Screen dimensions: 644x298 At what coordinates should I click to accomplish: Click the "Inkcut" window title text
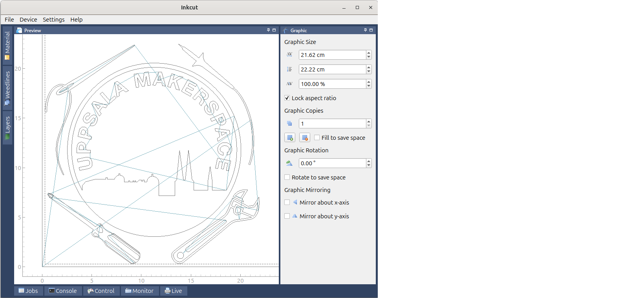point(189,7)
